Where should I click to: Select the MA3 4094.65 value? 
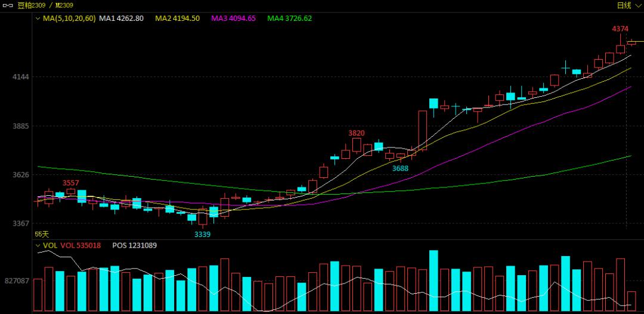pyautogui.click(x=233, y=19)
